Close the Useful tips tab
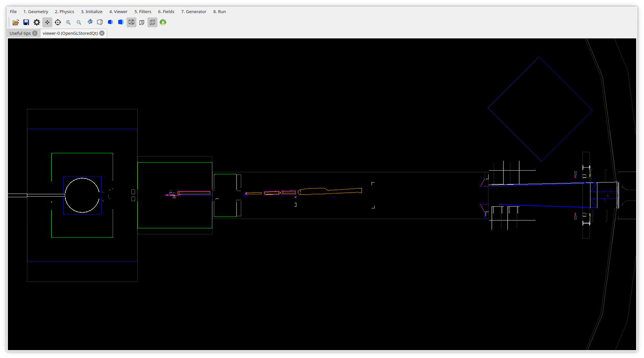The image size is (644, 358). [34, 33]
